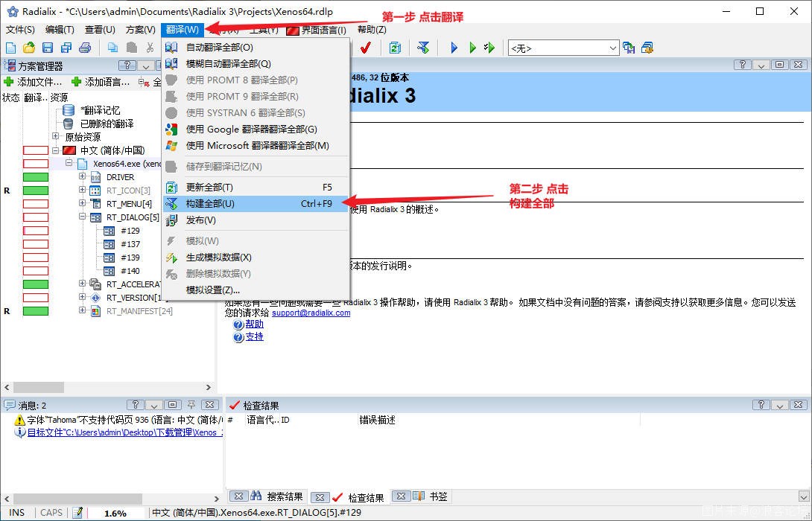Click the New project toolbar icon
812x521 pixels.
[10, 48]
